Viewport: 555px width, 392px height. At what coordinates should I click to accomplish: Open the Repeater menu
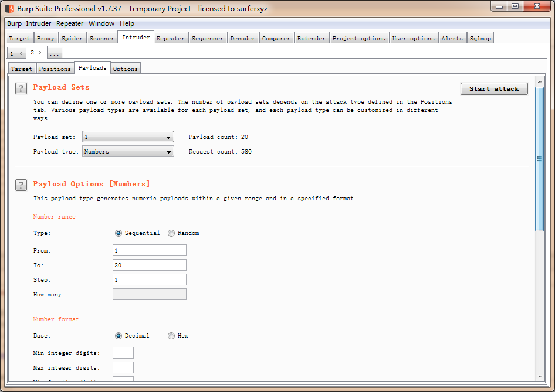(70, 23)
